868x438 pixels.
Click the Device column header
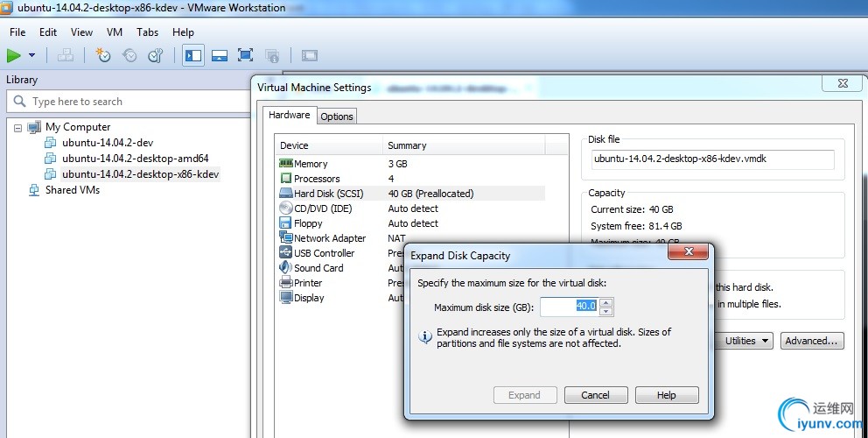click(x=329, y=145)
